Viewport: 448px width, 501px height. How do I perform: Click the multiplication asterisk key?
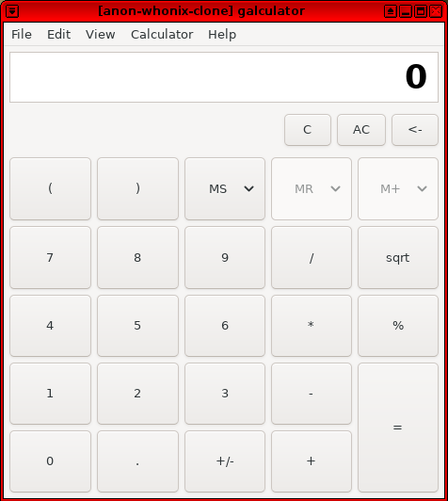tap(312, 326)
